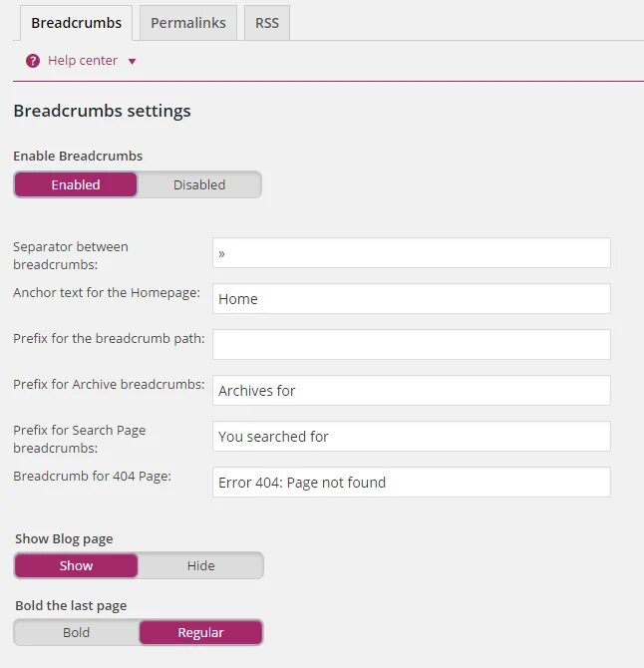This screenshot has width=644, height=668.
Task: Click the Help center question mark icon
Action: tap(33, 61)
